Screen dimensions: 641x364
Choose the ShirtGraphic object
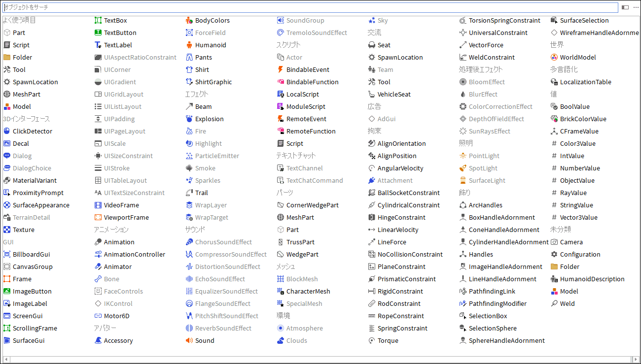click(214, 82)
